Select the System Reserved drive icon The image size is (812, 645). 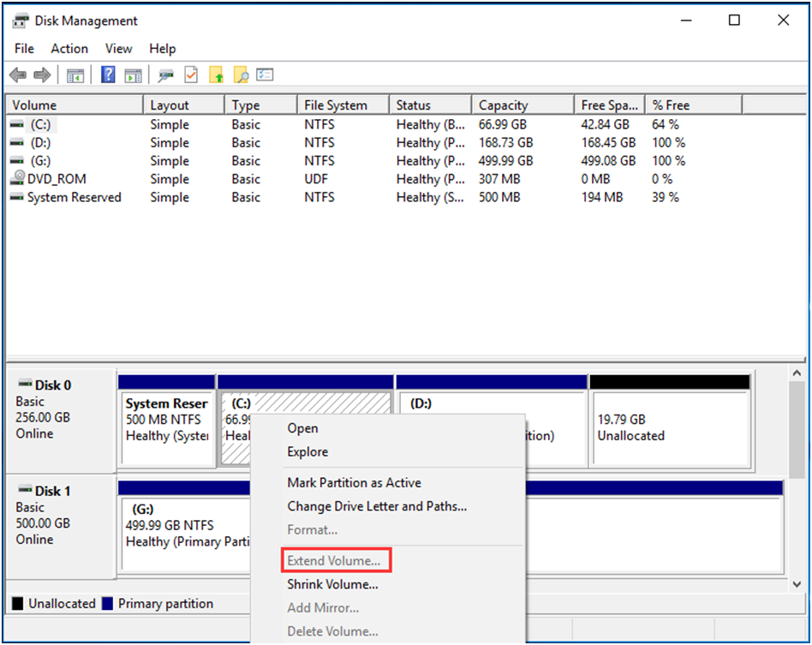[x=17, y=197]
